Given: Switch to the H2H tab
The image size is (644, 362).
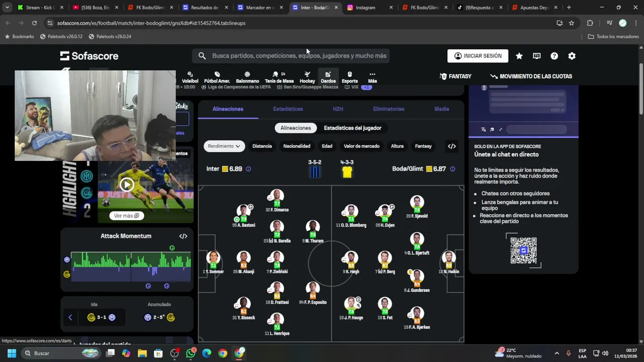Looking at the screenshot, I should (x=338, y=109).
